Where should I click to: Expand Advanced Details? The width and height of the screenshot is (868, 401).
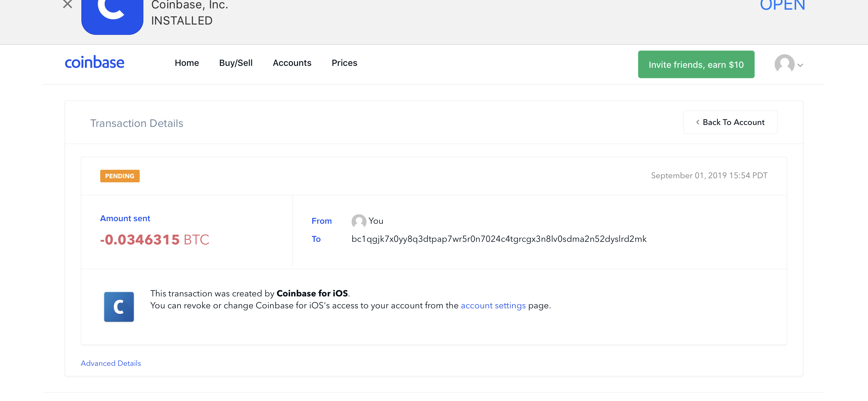pyautogui.click(x=111, y=363)
